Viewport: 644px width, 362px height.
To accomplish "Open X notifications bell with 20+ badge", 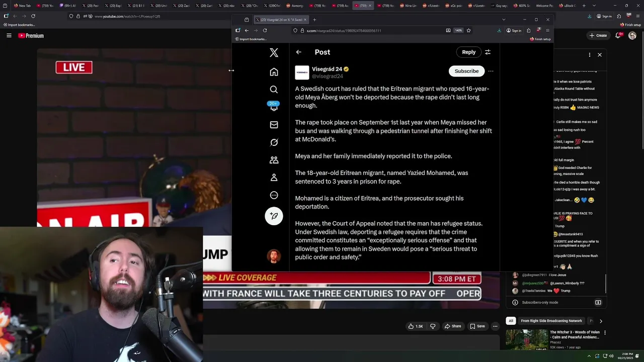I will pyautogui.click(x=274, y=107).
